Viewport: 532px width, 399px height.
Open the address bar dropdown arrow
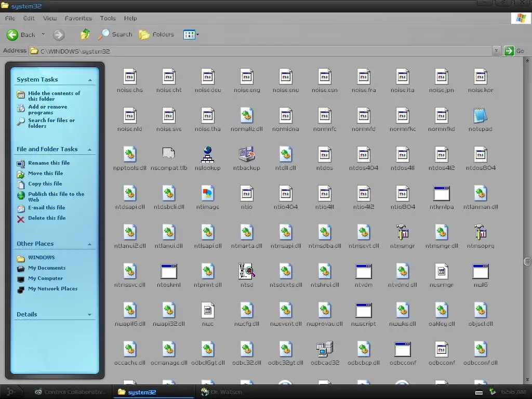[x=496, y=51]
